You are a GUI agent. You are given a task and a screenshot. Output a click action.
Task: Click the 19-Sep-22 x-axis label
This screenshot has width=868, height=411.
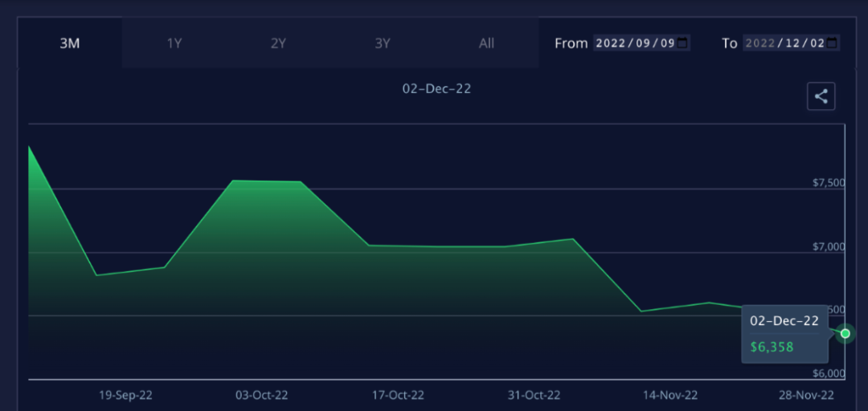125,395
